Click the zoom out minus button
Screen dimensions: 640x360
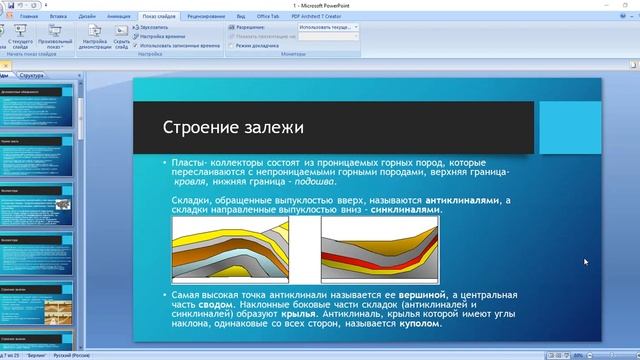click(x=590, y=356)
